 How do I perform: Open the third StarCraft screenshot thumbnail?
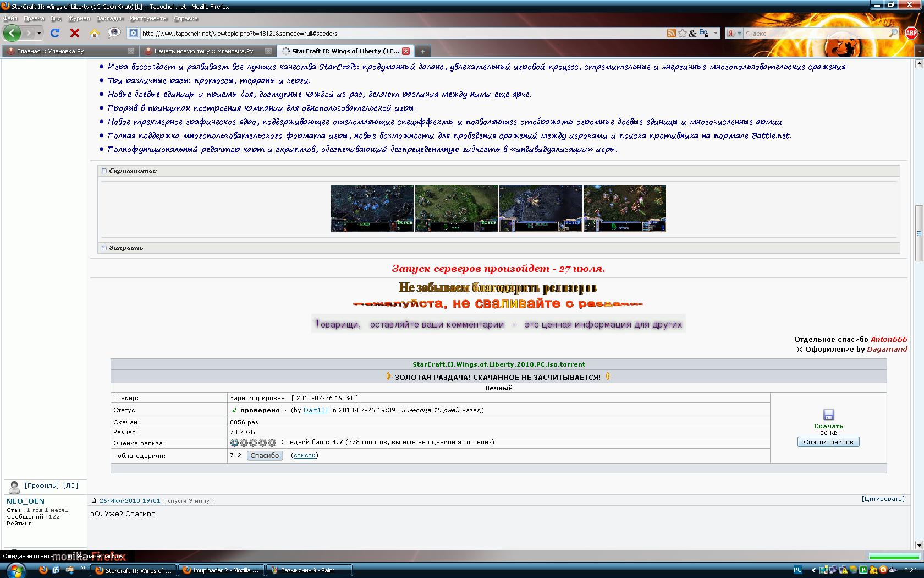[x=540, y=208]
